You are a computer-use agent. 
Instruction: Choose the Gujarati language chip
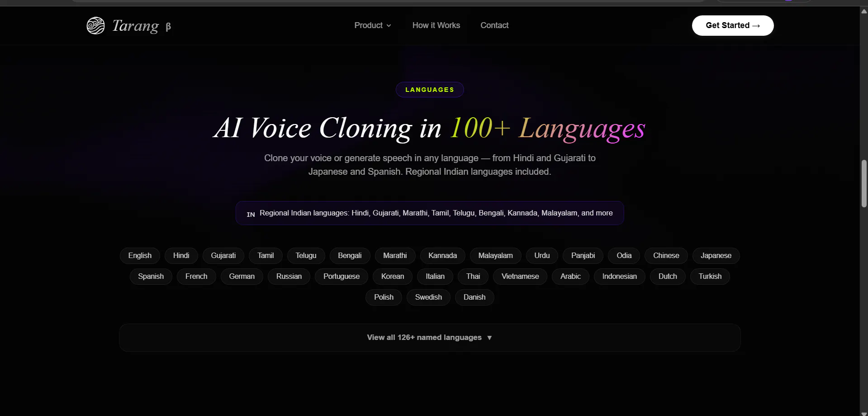[223, 256]
